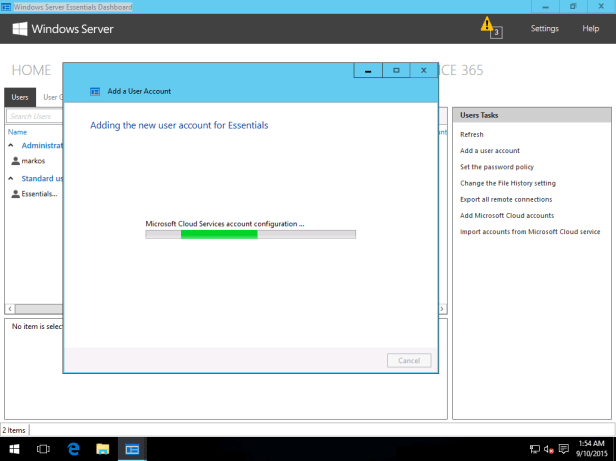Image resolution: width=616 pixels, height=461 pixels.
Task: Open Task View from the taskbar
Action: (43, 449)
